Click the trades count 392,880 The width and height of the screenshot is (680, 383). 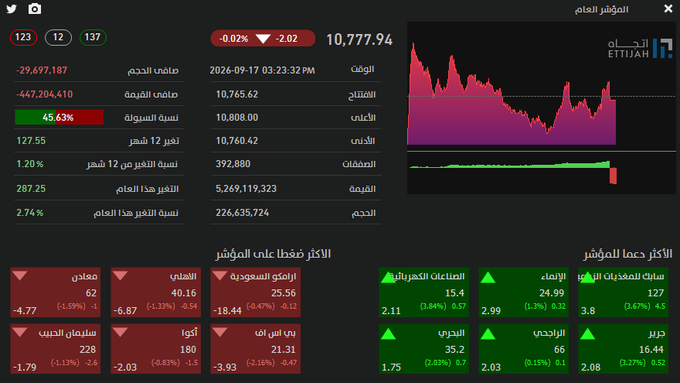(233, 164)
